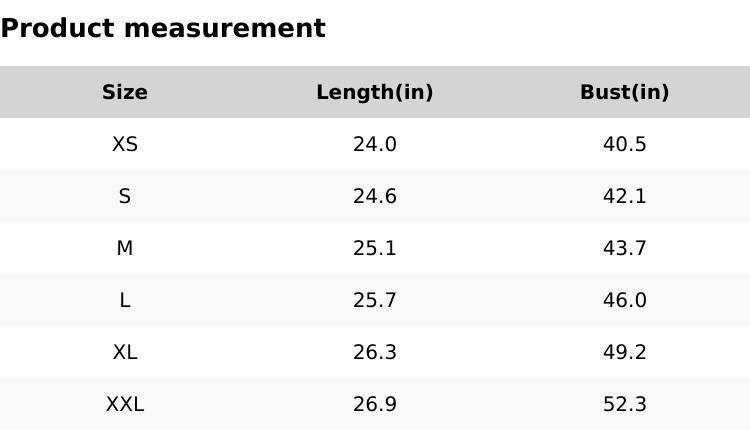Select the XL size cell

pos(125,352)
